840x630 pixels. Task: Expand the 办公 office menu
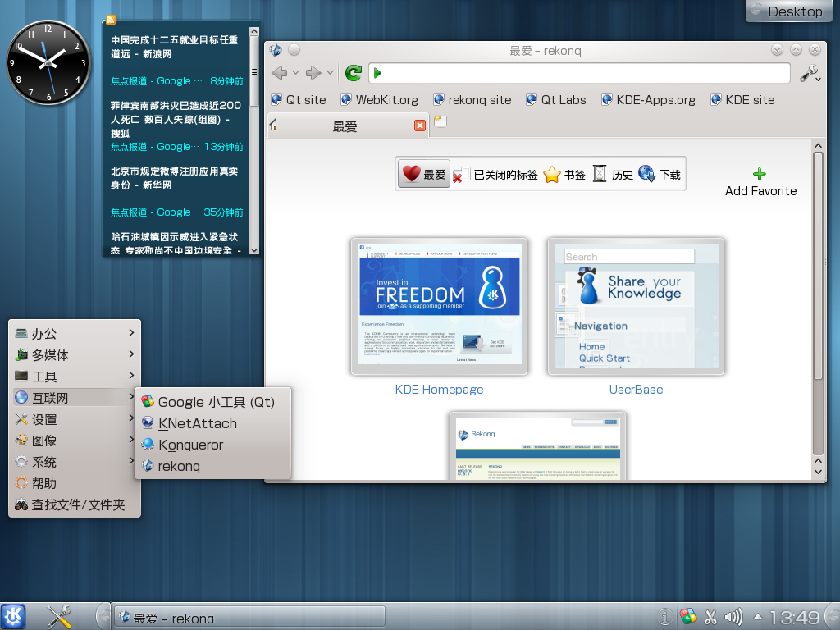click(75, 333)
